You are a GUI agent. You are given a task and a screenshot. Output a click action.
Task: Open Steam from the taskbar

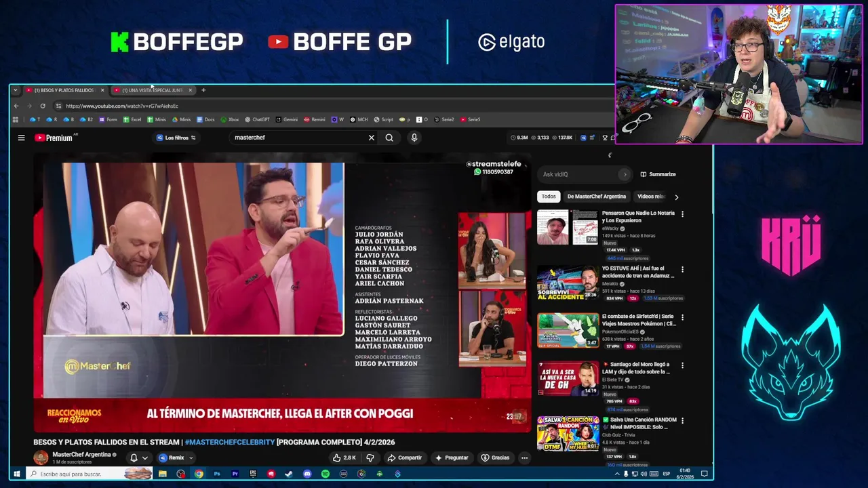click(289, 474)
